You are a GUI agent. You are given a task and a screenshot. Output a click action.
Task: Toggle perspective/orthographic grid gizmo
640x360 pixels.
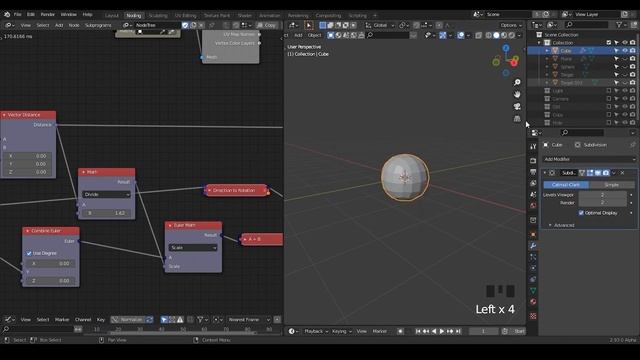517,119
